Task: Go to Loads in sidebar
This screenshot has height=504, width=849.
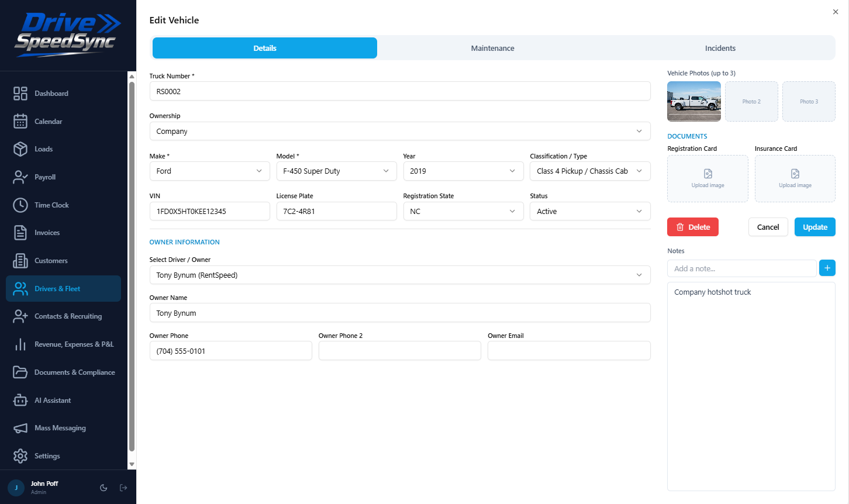Action: point(63,149)
